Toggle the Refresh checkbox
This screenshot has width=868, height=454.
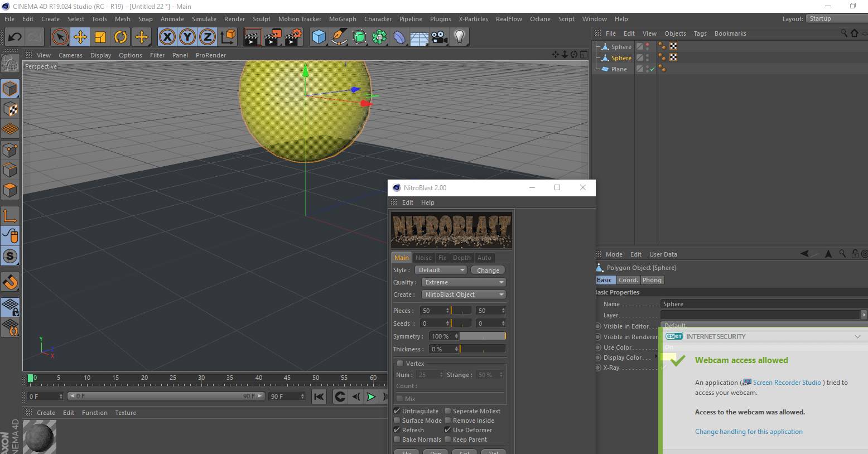point(397,430)
